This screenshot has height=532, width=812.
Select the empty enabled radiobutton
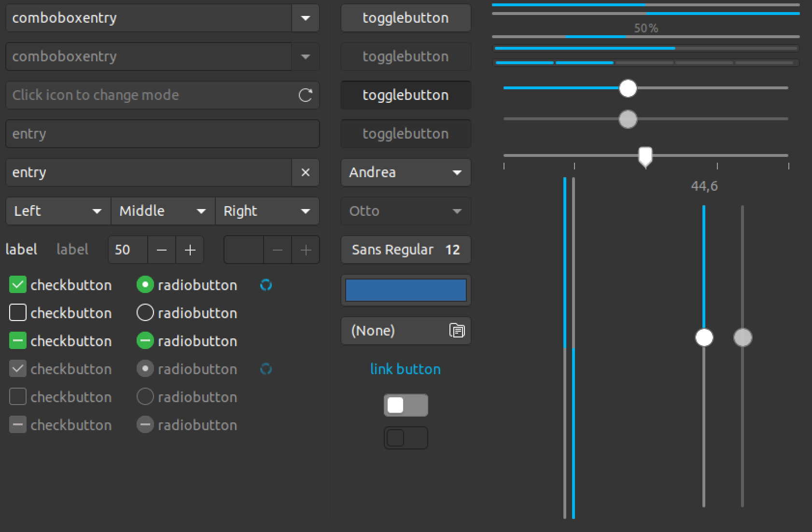(x=145, y=313)
